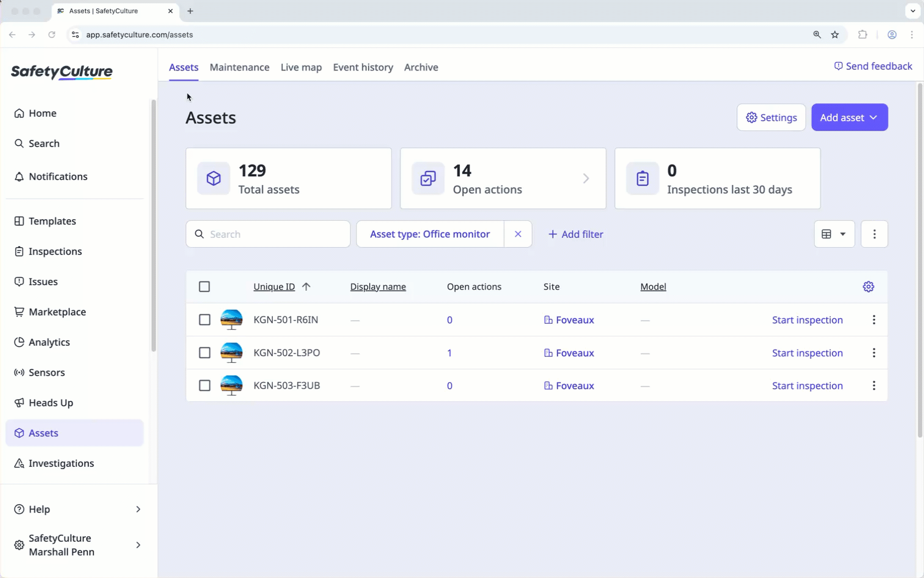The height and width of the screenshot is (578, 924).
Task: Open Notifications in the sidebar
Action: click(x=75, y=177)
